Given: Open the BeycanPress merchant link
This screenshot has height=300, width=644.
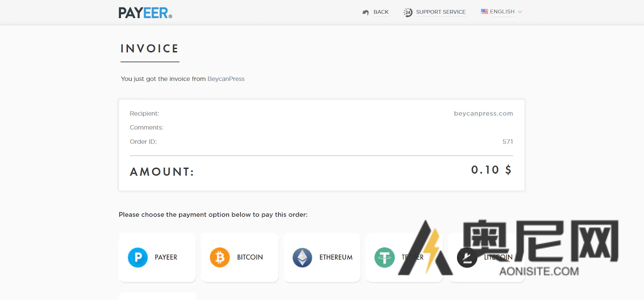Looking at the screenshot, I should click(x=226, y=79).
